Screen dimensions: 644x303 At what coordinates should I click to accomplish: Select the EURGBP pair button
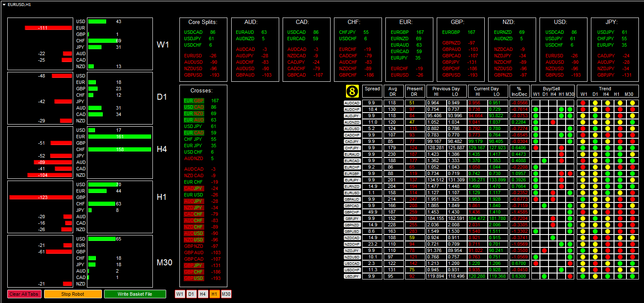352,174
